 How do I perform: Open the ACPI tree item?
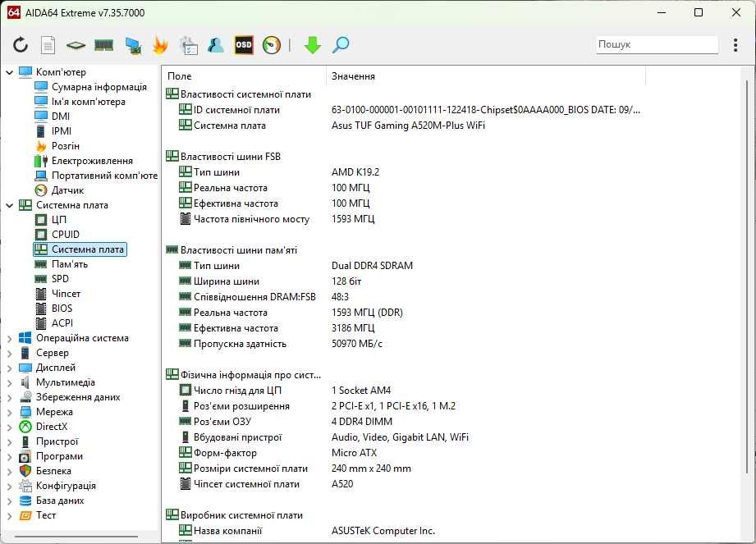[62, 323]
